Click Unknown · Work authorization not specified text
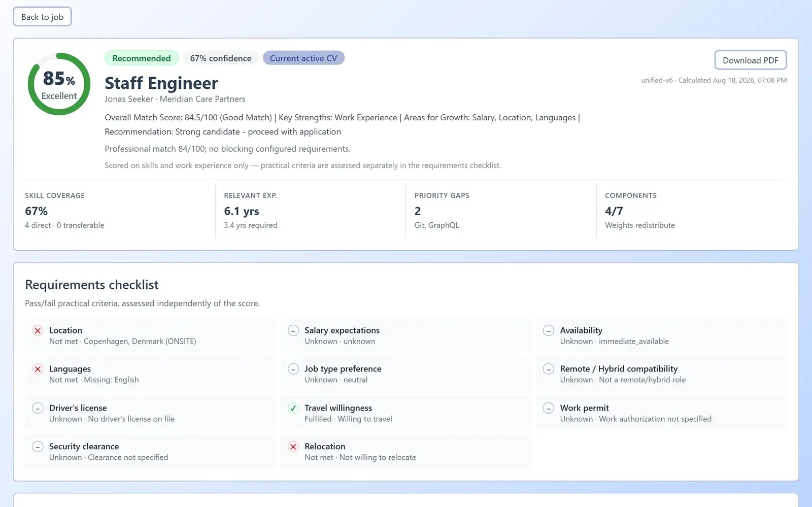The height and width of the screenshot is (507, 812). click(x=636, y=419)
